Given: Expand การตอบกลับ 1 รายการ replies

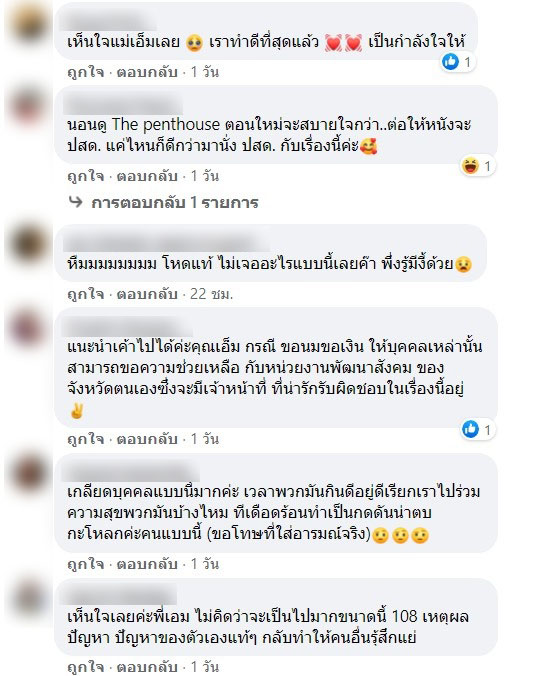Looking at the screenshot, I should tap(175, 203).
